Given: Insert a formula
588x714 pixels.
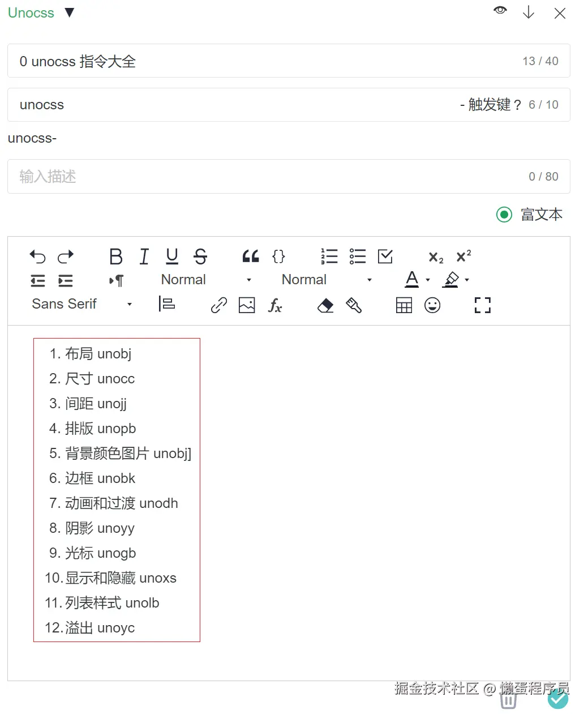Looking at the screenshot, I should [x=275, y=306].
